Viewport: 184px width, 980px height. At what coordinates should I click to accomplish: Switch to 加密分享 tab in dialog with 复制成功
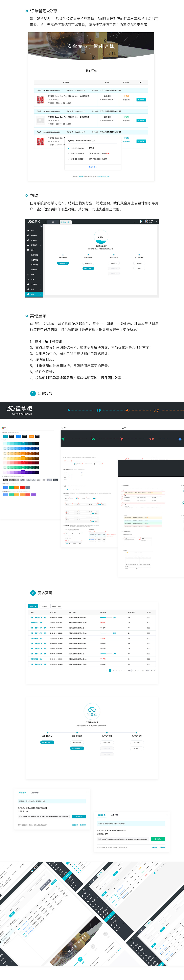114,815
